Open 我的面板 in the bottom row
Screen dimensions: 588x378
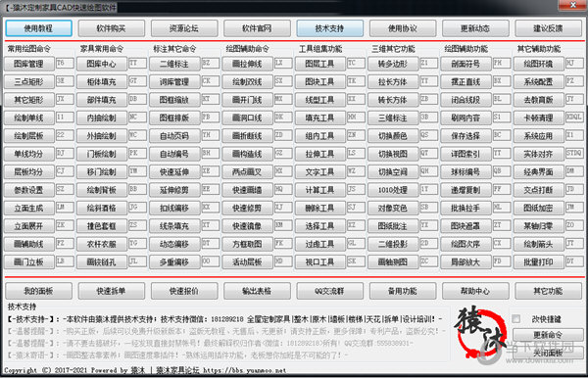click(38, 291)
